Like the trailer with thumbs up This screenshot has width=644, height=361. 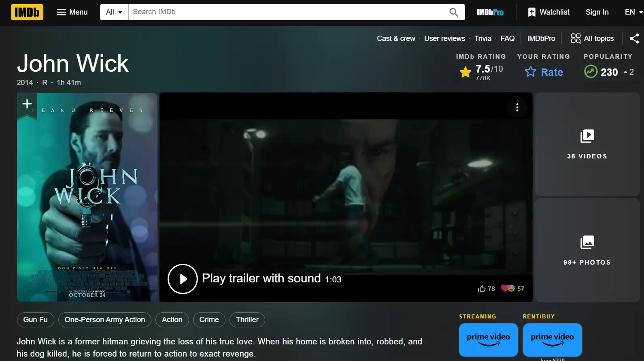486,288
